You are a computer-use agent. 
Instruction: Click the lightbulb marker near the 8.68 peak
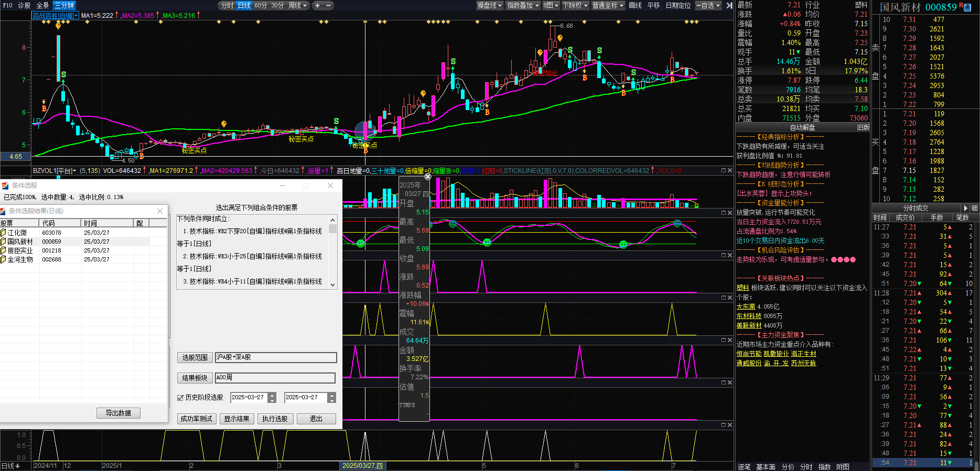[560, 38]
